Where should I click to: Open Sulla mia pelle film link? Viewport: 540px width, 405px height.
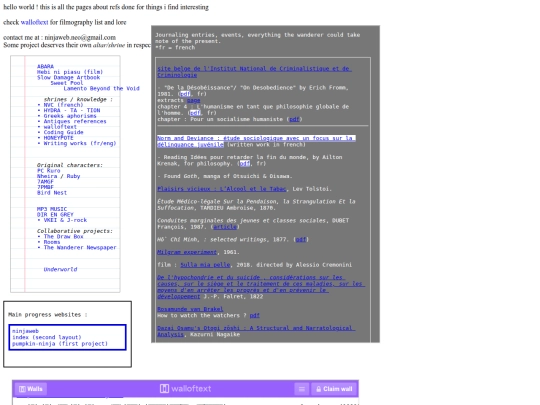tap(205, 265)
